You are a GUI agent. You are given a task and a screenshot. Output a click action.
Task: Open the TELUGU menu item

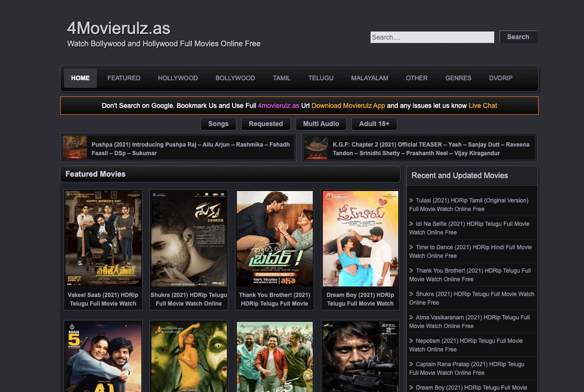coord(321,78)
